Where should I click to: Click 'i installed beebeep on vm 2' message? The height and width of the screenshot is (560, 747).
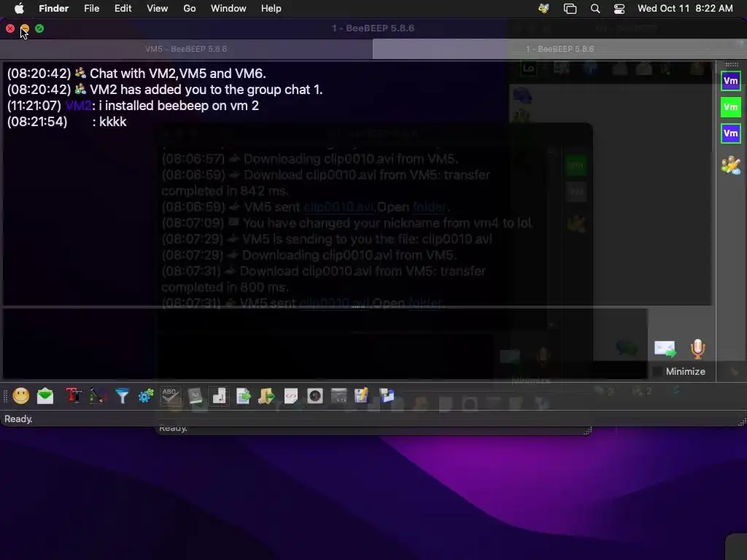coord(179,106)
